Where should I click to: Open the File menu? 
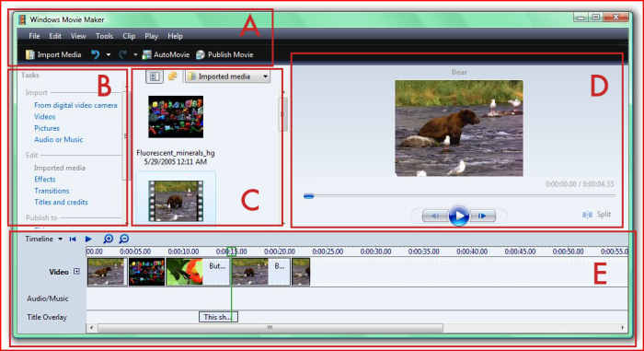[x=34, y=36]
